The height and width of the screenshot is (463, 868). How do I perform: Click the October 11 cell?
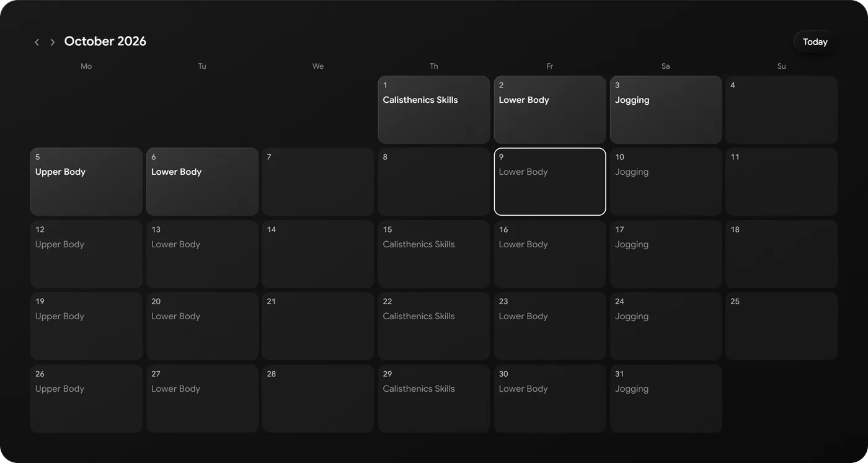point(782,182)
